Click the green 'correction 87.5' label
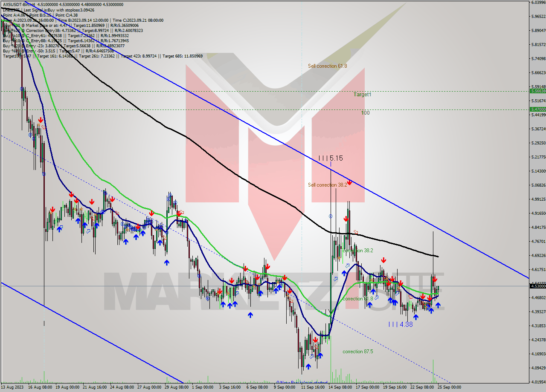546x392 pixels. point(358,352)
